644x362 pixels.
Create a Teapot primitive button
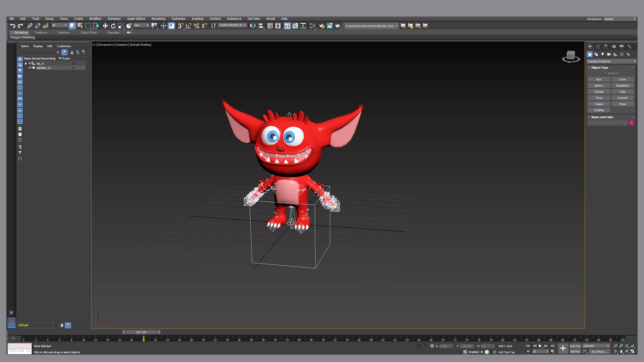tap(599, 104)
